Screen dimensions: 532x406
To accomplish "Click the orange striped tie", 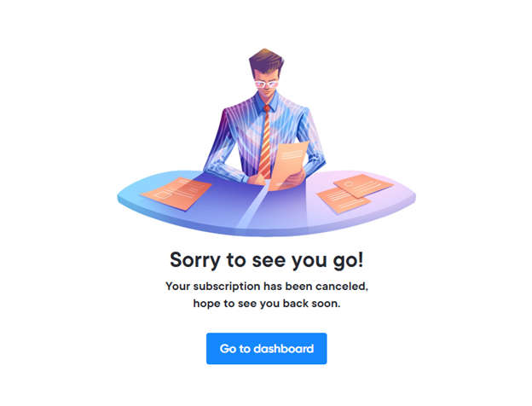I will [266, 142].
